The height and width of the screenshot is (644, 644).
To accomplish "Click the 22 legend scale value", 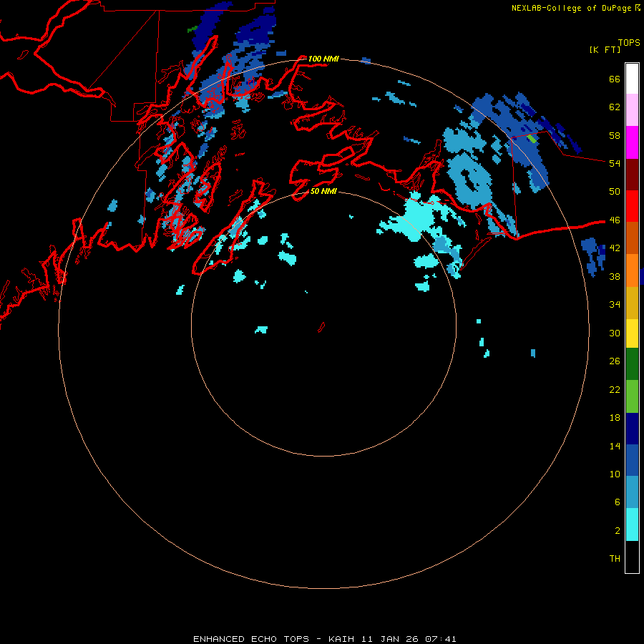I will point(615,389).
